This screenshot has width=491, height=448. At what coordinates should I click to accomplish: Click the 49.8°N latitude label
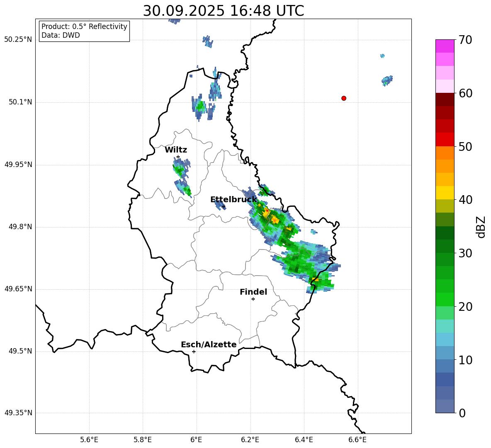click(x=20, y=227)
